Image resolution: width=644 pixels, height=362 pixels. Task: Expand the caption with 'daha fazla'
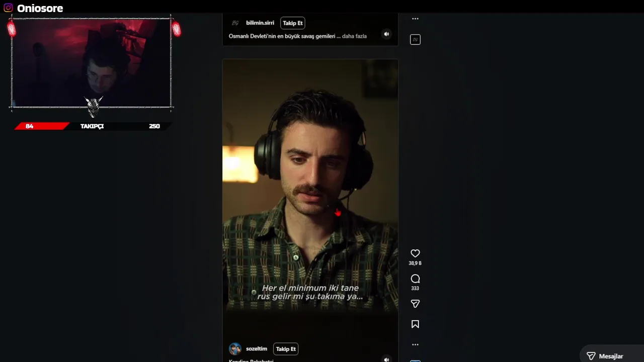pos(354,36)
